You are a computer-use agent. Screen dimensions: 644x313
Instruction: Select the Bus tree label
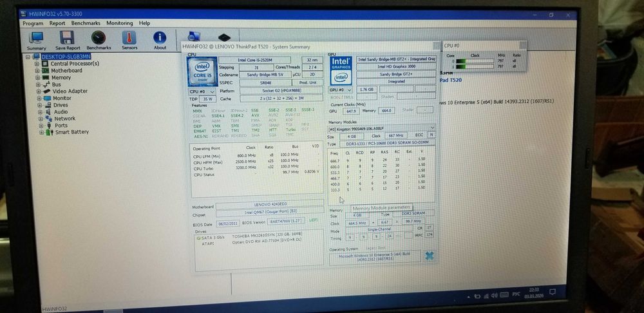(x=56, y=84)
